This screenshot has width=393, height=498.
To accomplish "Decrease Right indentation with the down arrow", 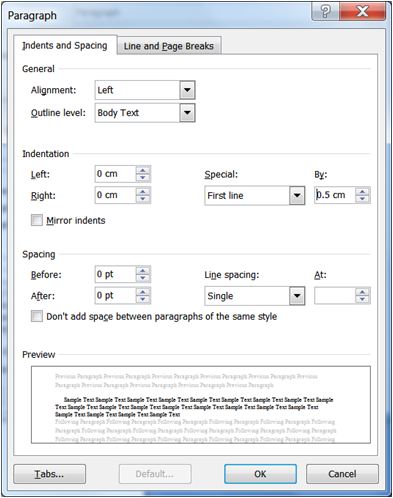I will [x=143, y=199].
